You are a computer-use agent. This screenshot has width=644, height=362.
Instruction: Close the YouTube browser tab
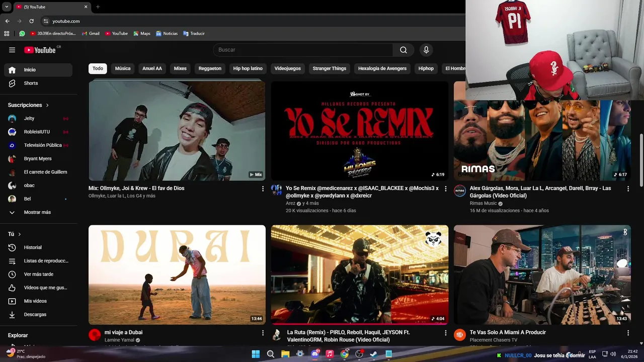click(x=86, y=7)
